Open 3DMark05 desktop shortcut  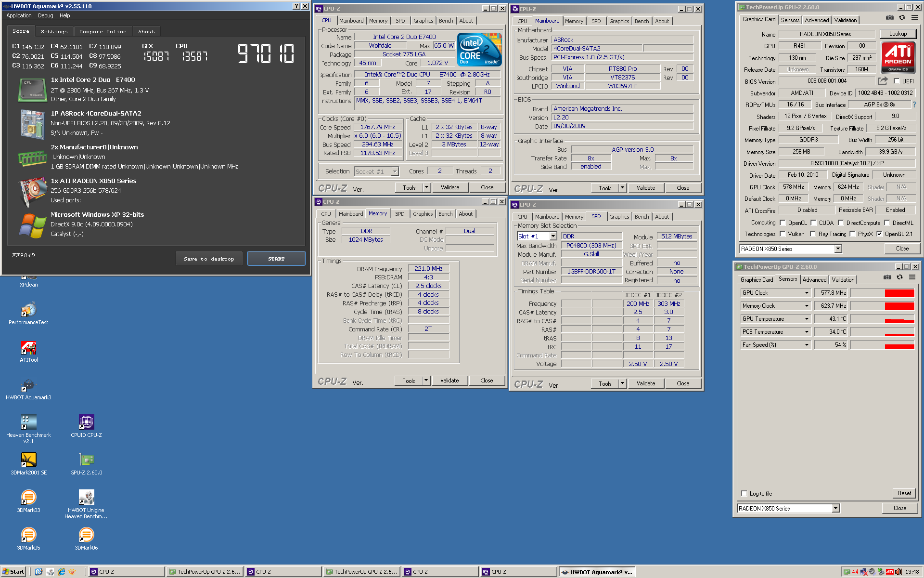tap(29, 539)
